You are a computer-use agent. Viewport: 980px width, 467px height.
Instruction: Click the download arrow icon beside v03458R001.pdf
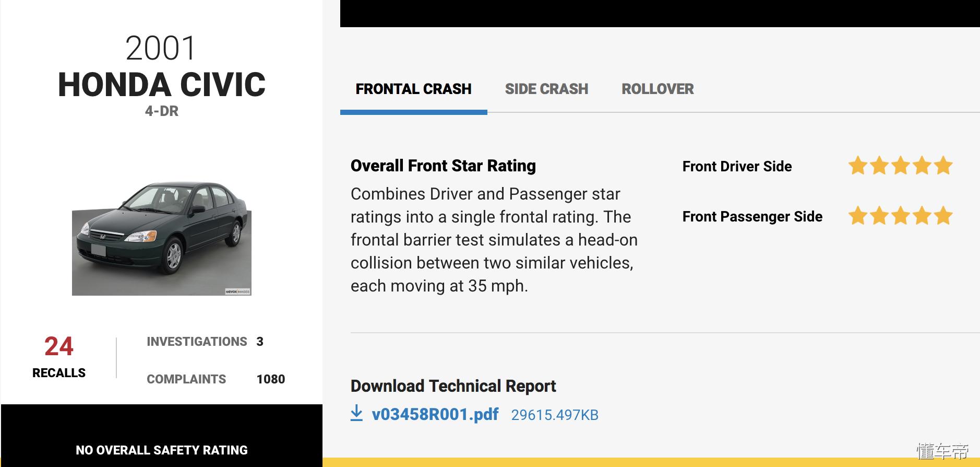(356, 413)
